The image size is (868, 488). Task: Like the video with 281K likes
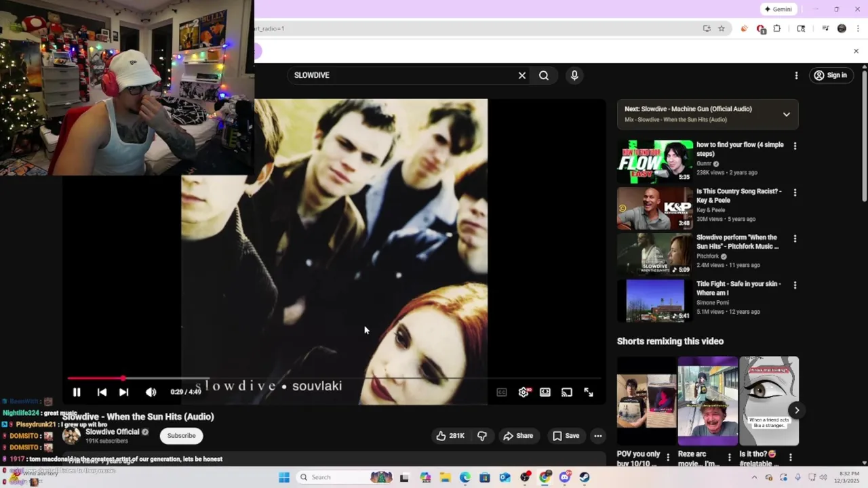coord(450,436)
